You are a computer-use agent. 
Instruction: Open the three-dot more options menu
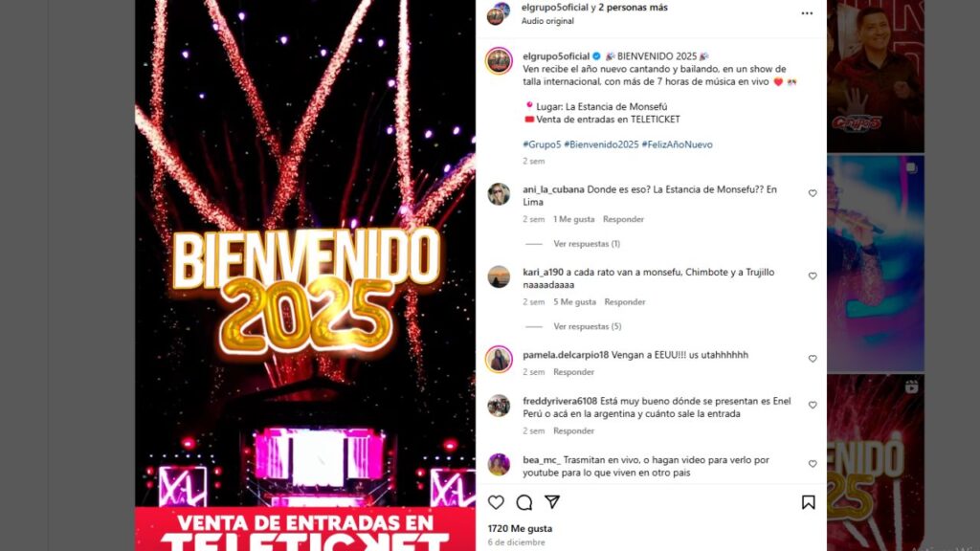point(807,13)
